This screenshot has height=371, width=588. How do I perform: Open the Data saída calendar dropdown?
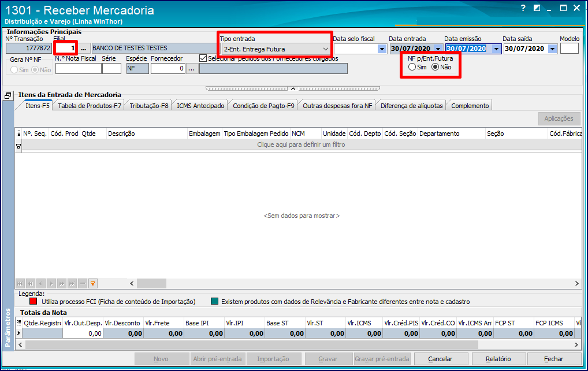552,49
